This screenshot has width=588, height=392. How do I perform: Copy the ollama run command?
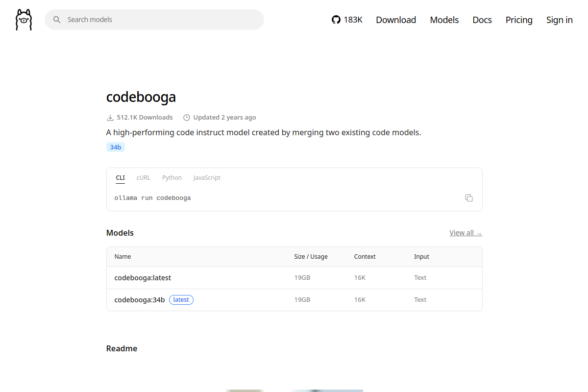469,198
